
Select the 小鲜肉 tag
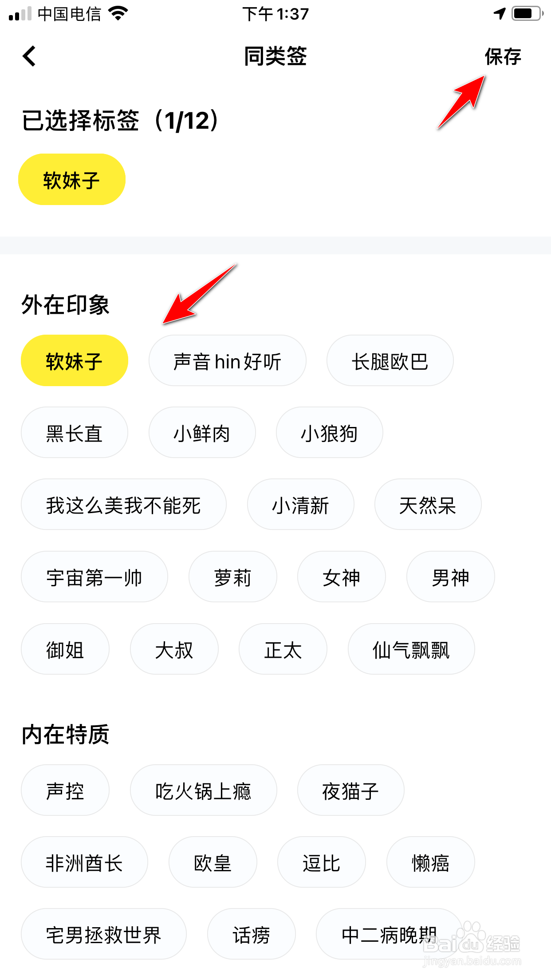202,432
